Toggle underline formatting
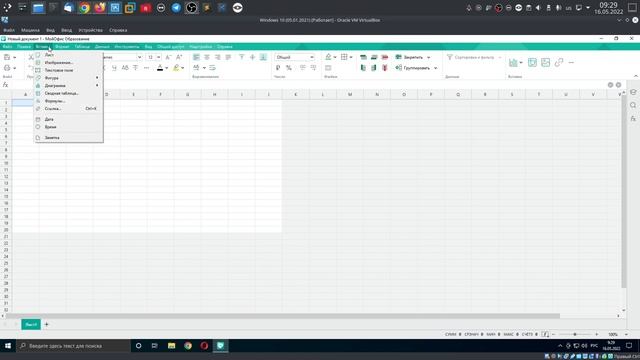 pos(114,68)
